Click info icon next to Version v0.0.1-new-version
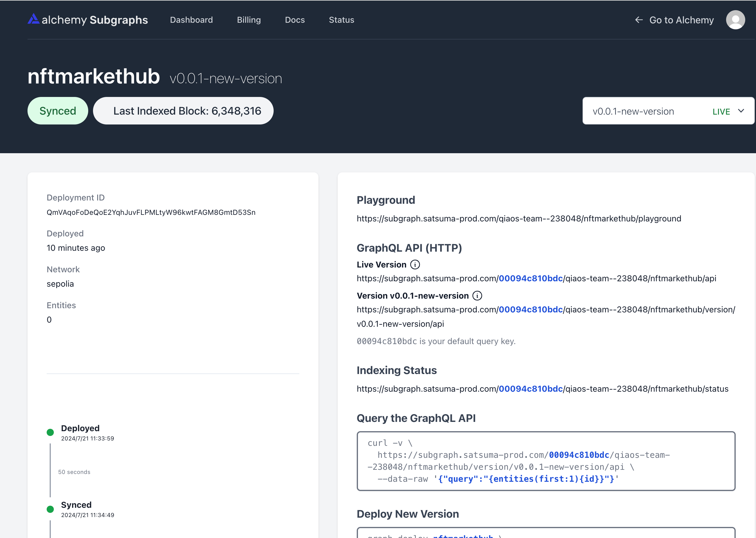The height and width of the screenshot is (538, 756). [x=477, y=296]
